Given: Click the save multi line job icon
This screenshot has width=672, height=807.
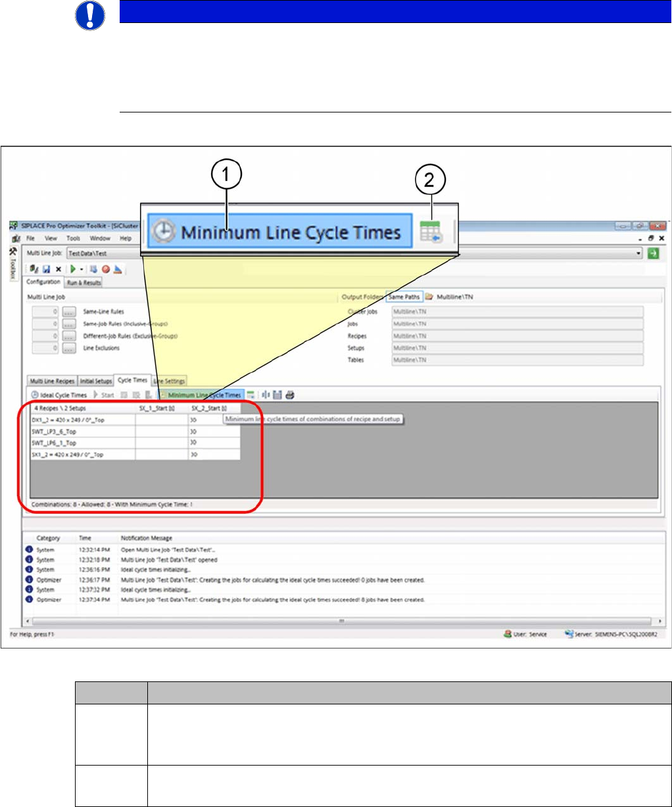Looking at the screenshot, I should click(46, 269).
